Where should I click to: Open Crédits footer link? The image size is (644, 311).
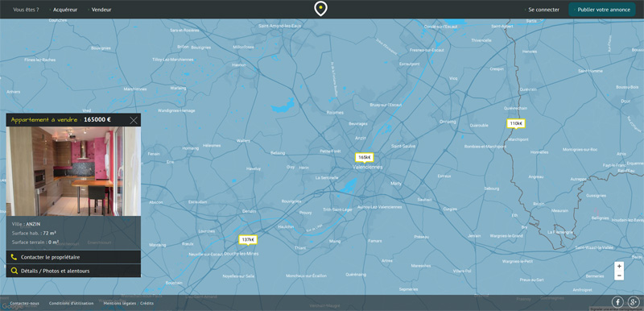point(147,303)
